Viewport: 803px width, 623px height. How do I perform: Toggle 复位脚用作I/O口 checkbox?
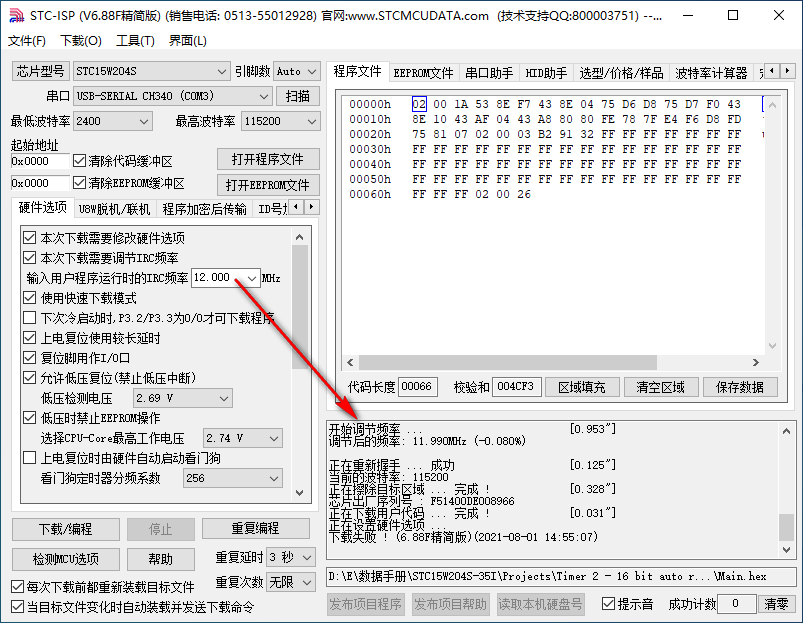coord(30,358)
